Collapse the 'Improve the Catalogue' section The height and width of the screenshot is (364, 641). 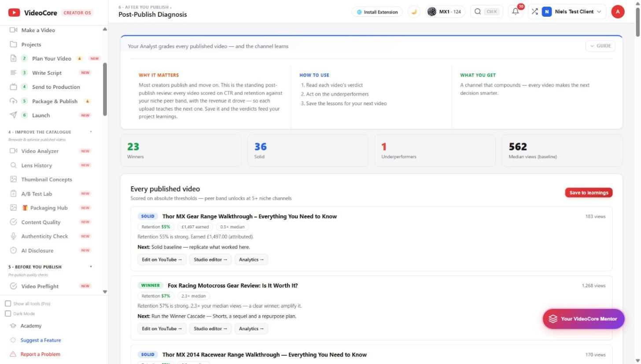(91, 132)
